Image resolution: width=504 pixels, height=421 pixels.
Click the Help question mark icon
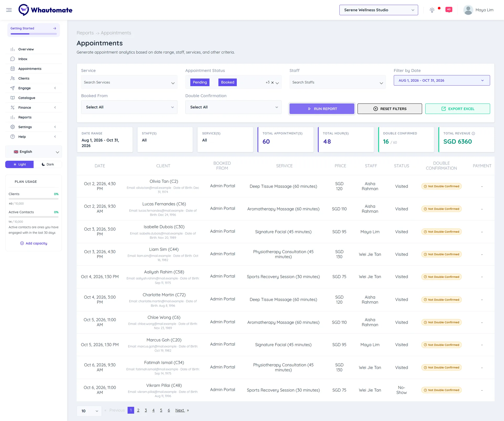pos(12,137)
